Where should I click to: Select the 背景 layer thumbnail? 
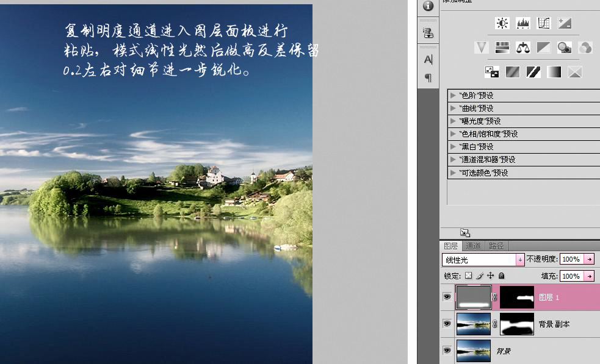474,351
